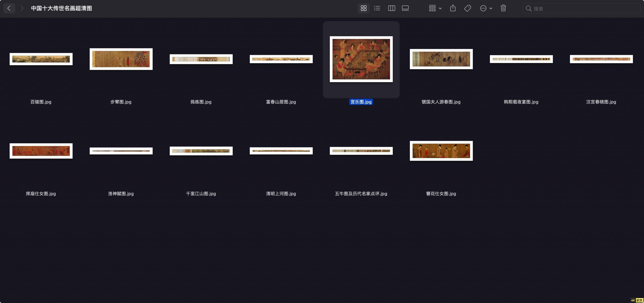The width and height of the screenshot is (644, 303).
Task: Switch to column view
Action: pyautogui.click(x=391, y=8)
